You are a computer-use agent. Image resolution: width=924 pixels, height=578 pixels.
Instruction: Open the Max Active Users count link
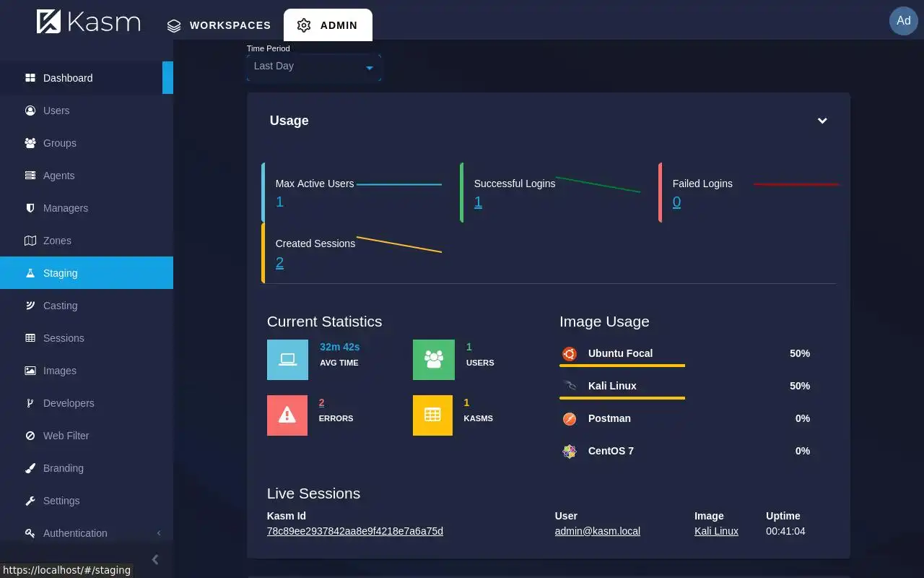pyautogui.click(x=280, y=202)
